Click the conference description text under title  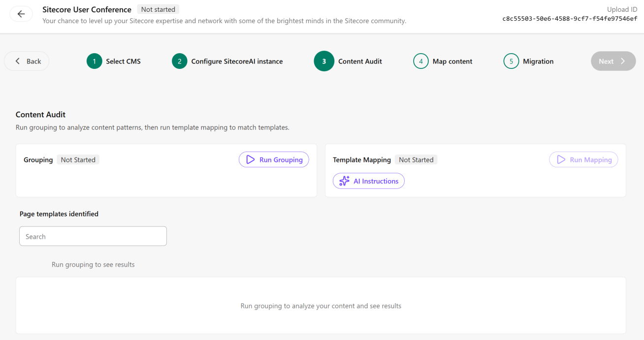pos(225,21)
